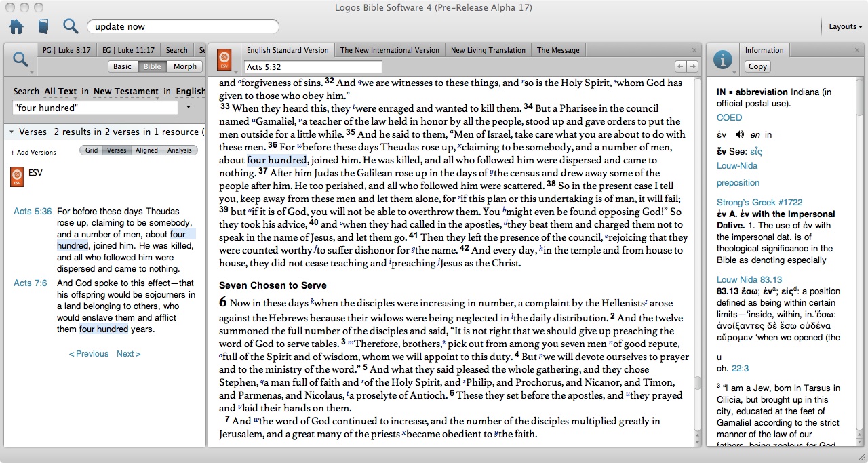Switch to the Search tab
This screenshot has width=868, height=463.
coord(176,50)
